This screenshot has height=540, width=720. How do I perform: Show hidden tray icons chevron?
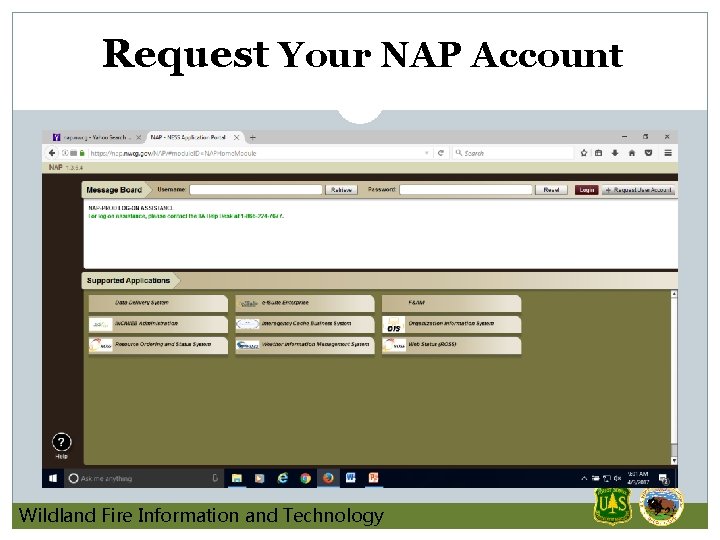[584, 478]
